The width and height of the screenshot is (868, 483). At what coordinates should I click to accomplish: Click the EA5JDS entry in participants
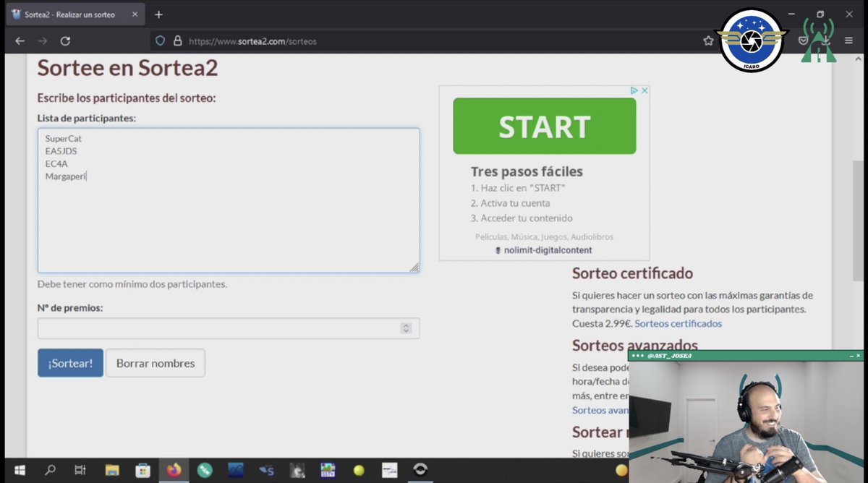[61, 151]
